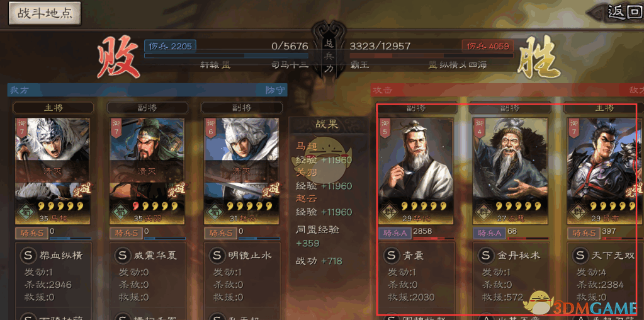The width and height of the screenshot is (644, 320).
Task: Click the 骑兵S troop tag under Ma Chao
Action: (x=31, y=233)
